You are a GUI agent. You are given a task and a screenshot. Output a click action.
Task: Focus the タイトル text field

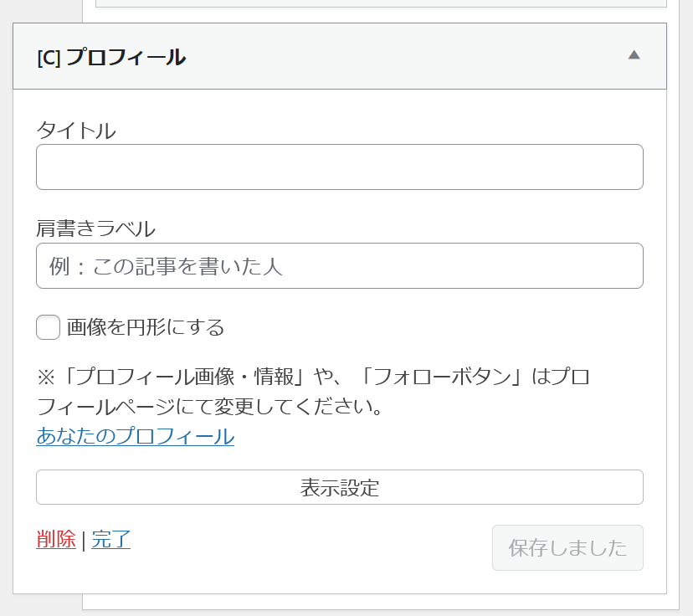click(339, 167)
